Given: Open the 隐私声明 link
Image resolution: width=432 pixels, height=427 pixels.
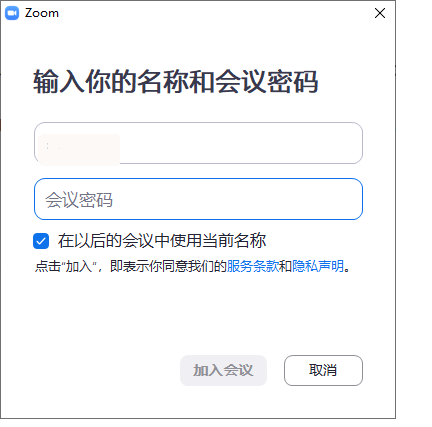Looking at the screenshot, I should coord(318,266).
